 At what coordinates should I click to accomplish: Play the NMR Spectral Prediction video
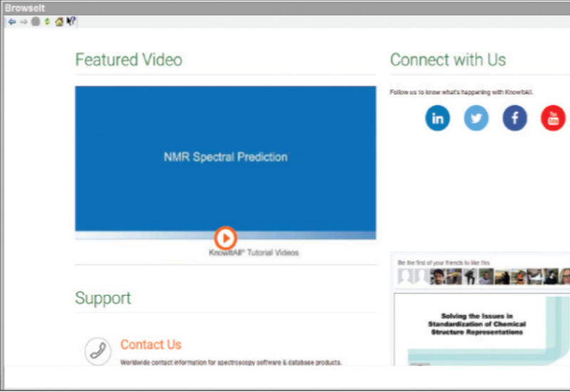[x=225, y=237]
